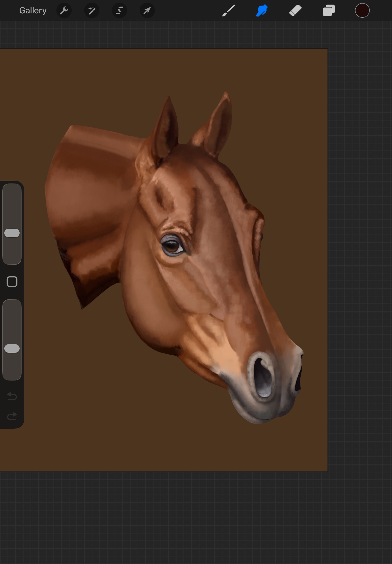Image resolution: width=392 pixels, height=564 pixels.
Task: Select the Paint brush tool
Action: (x=229, y=11)
